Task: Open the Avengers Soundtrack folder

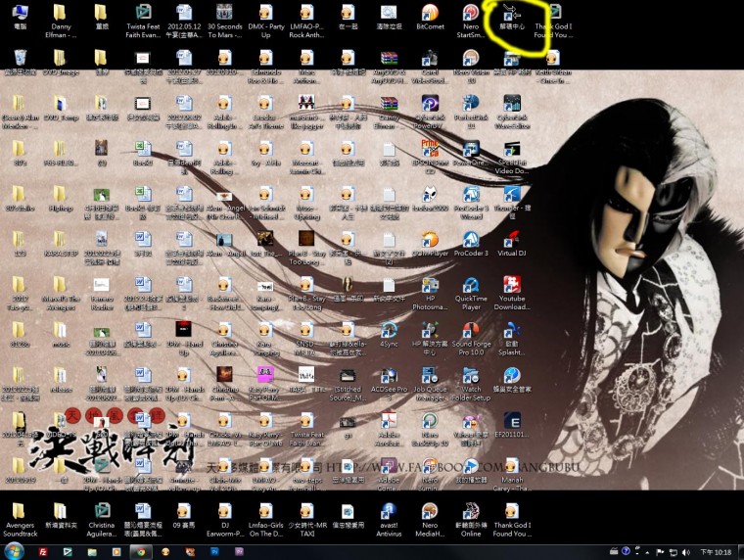Action: [x=20, y=514]
